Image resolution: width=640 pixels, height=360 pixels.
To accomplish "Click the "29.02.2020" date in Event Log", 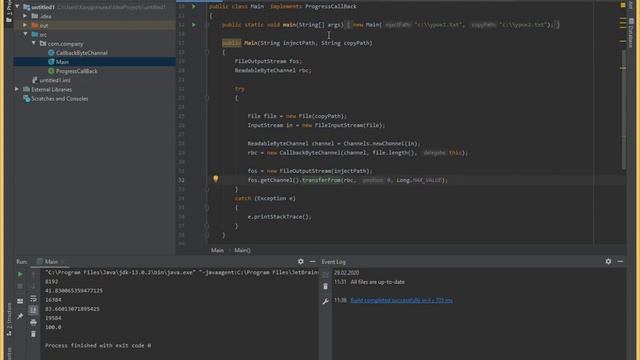I will 347,273.
